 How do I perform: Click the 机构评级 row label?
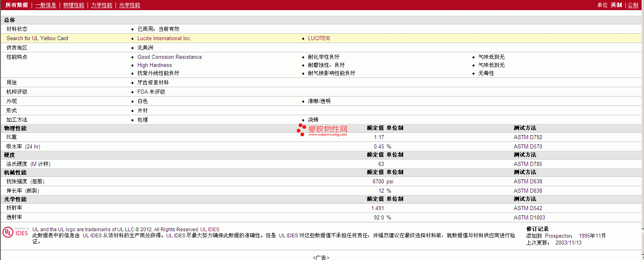pyautogui.click(x=17, y=92)
